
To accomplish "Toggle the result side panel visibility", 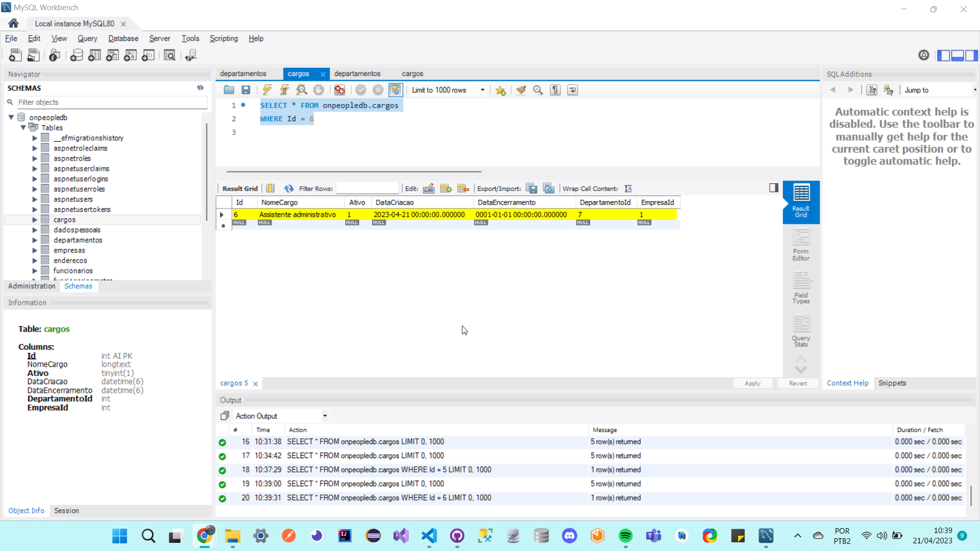I will pos(774,188).
